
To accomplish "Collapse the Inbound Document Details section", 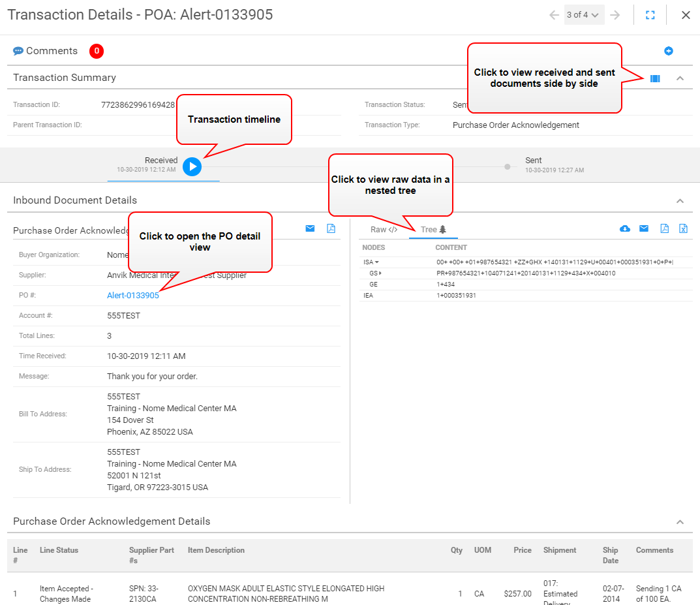I will click(680, 201).
